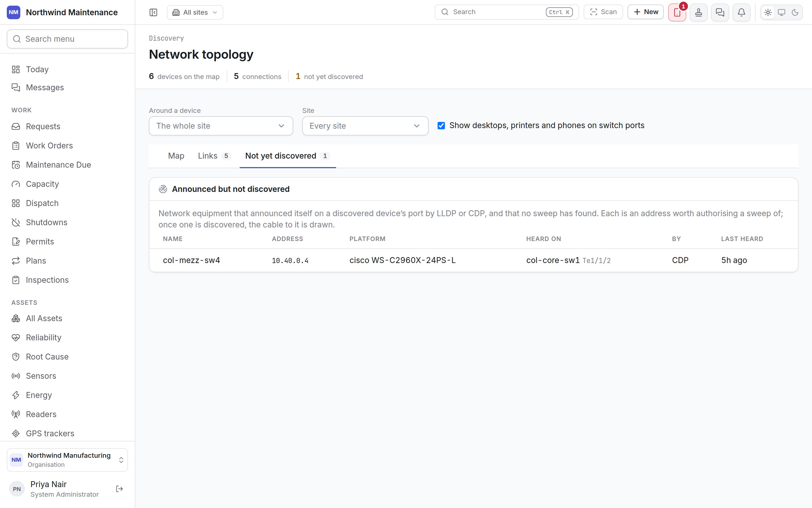Image resolution: width=812 pixels, height=508 pixels.
Task: Expand the Site dropdown
Action: [365, 126]
